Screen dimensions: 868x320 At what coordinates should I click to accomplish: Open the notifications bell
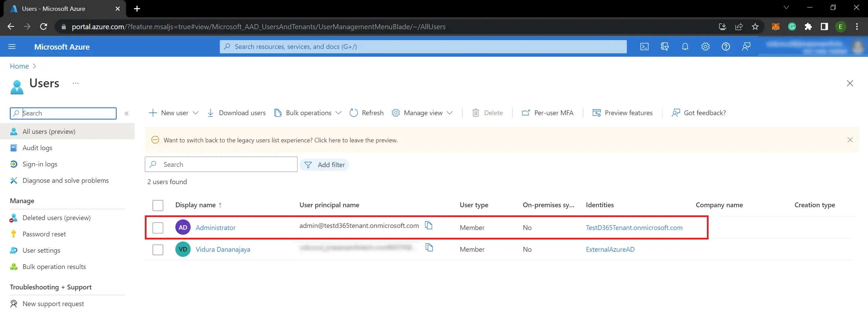[685, 47]
